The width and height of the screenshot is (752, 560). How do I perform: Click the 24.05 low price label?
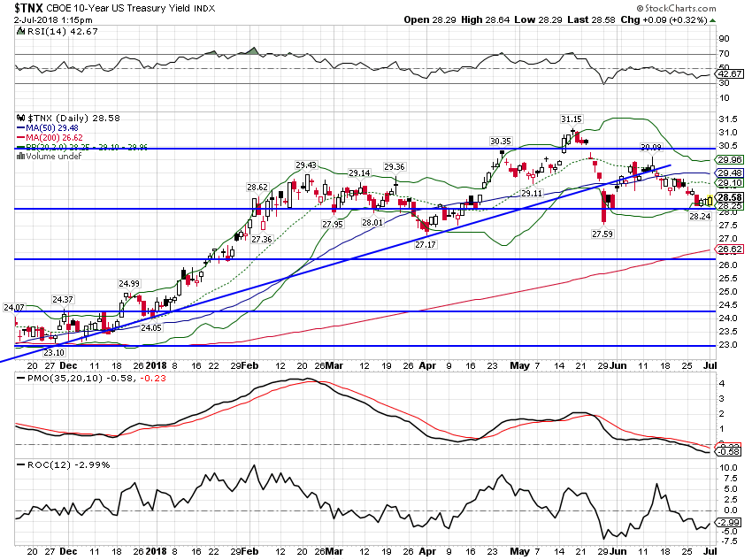[x=150, y=328]
